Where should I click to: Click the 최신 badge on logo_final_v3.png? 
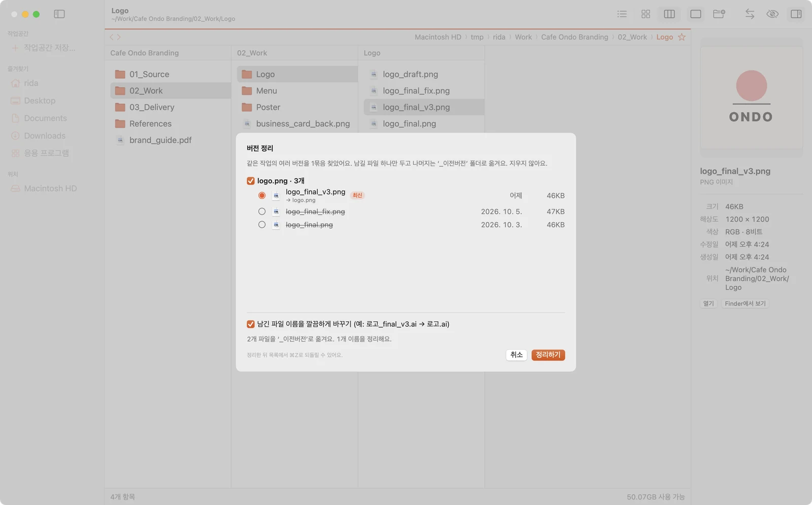(358, 195)
